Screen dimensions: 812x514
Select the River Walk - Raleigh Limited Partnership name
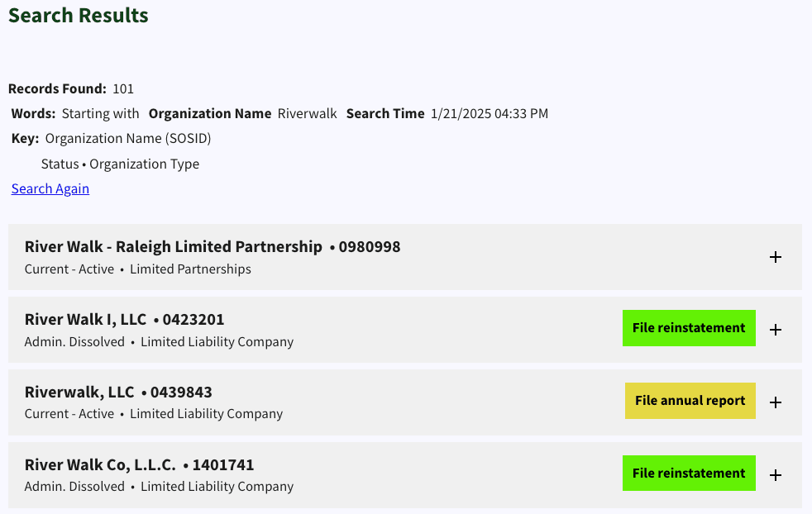pyautogui.click(x=172, y=246)
